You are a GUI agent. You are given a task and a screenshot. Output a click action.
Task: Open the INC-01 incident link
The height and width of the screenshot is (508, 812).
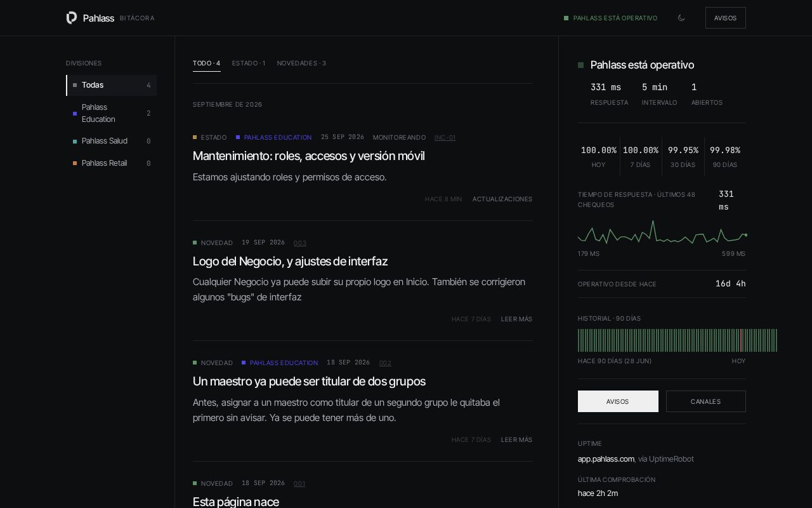[x=445, y=137]
